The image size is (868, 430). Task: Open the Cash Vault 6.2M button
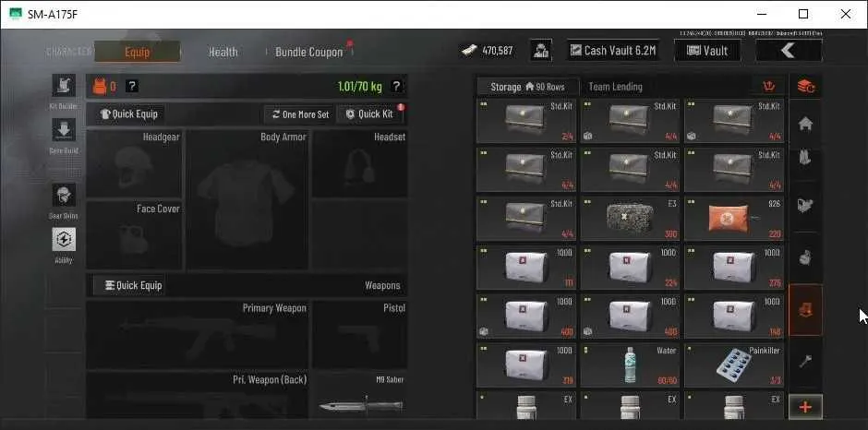613,51
